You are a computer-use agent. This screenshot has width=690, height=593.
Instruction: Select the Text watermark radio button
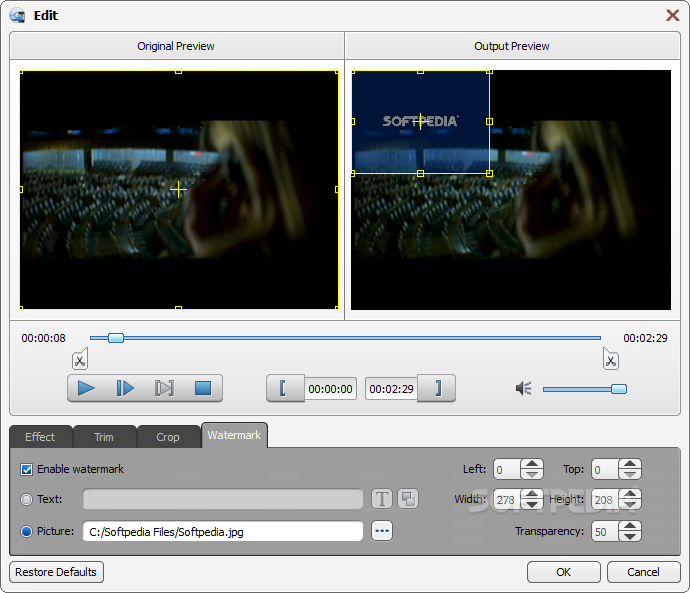tap(26, 499)
